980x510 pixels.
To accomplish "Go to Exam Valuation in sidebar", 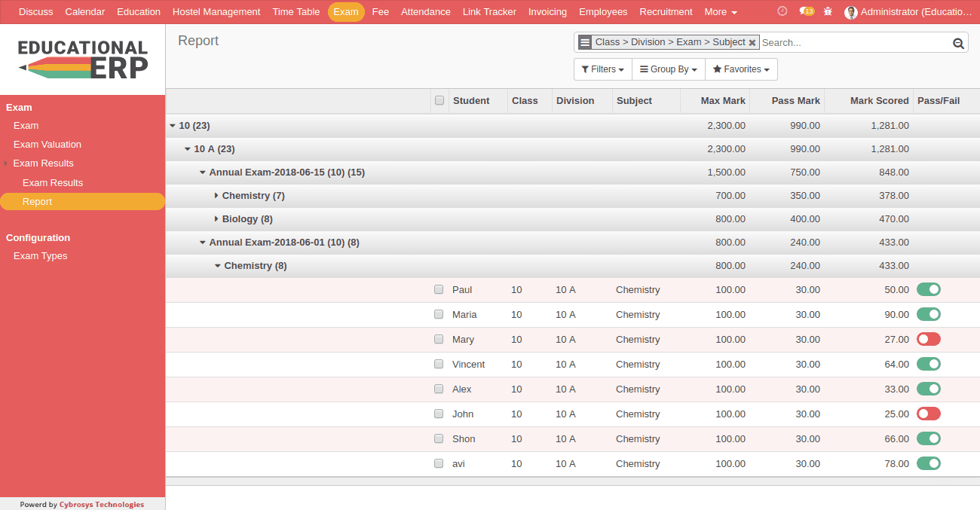I will [x=47, y=145].
